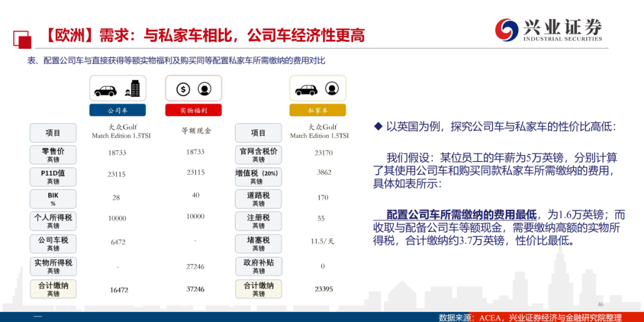
Task: Click the 零售价 英镑 row label
Action: [x=53, y=155]
